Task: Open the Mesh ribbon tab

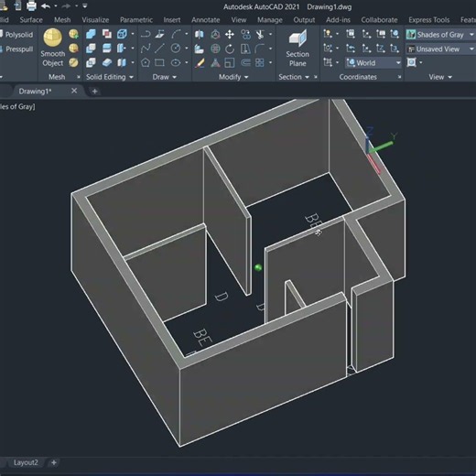Action: 62,20
